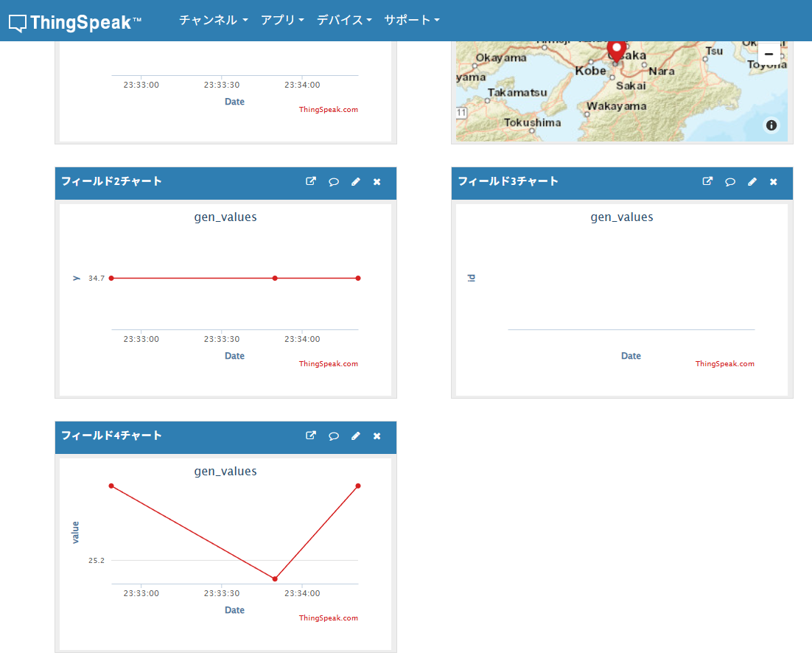Edit the Field 3 chart with the pencil icon

pos(752,182)
